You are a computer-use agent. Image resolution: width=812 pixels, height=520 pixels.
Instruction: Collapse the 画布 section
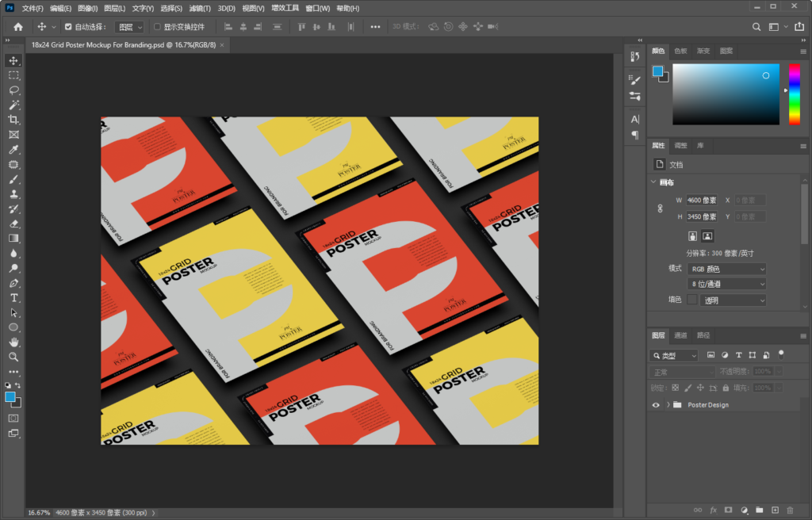coord(653,182)
